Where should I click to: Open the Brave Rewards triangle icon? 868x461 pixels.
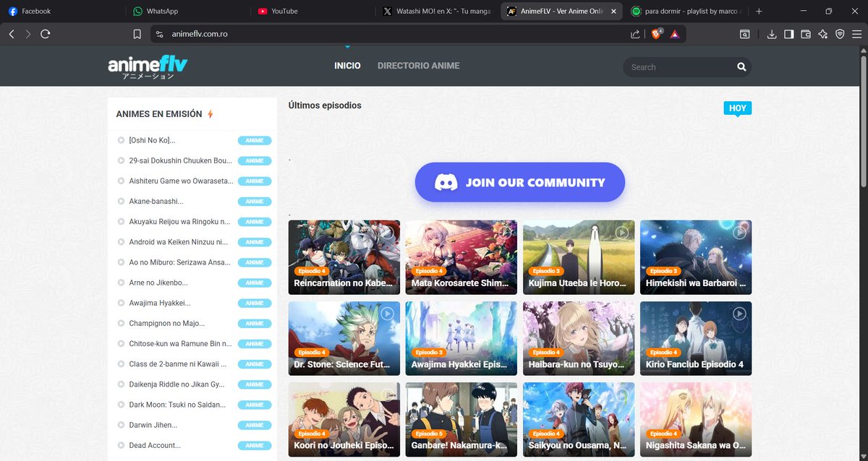[674, 34]
